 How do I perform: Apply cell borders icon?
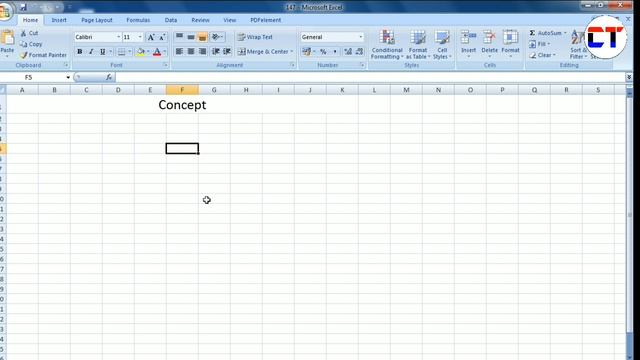[122, 52]
